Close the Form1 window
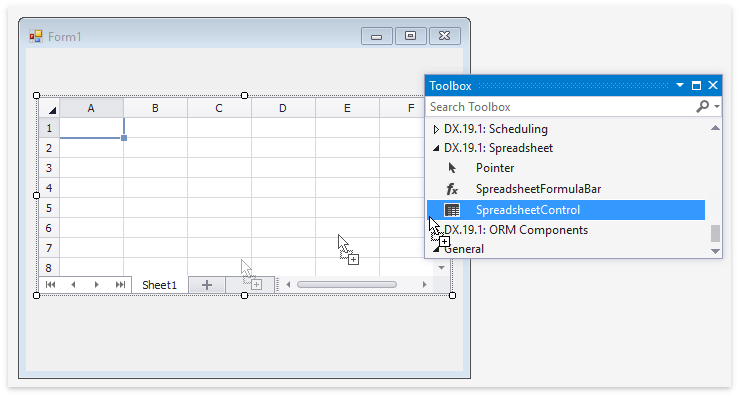Screen dimensions: 739x397 [444, 36]
